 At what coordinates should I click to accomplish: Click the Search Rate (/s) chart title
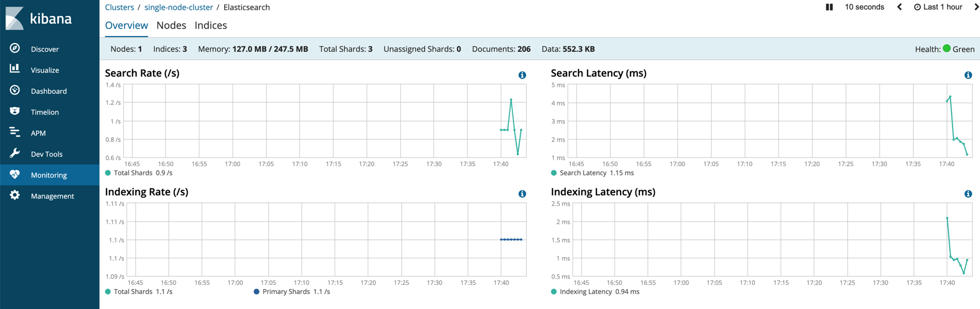coord(142,73)
